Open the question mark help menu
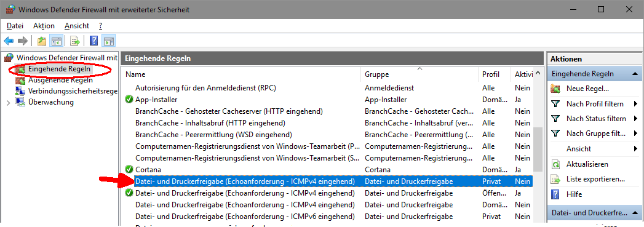The image size is (644, 227). 101,25
